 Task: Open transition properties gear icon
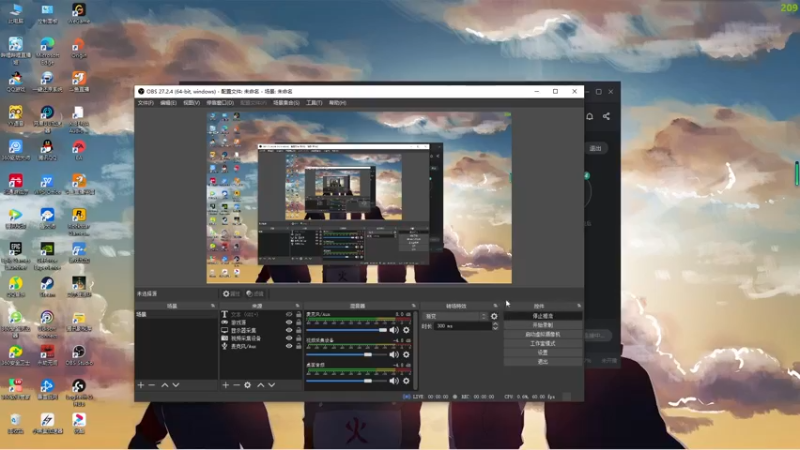494,316
